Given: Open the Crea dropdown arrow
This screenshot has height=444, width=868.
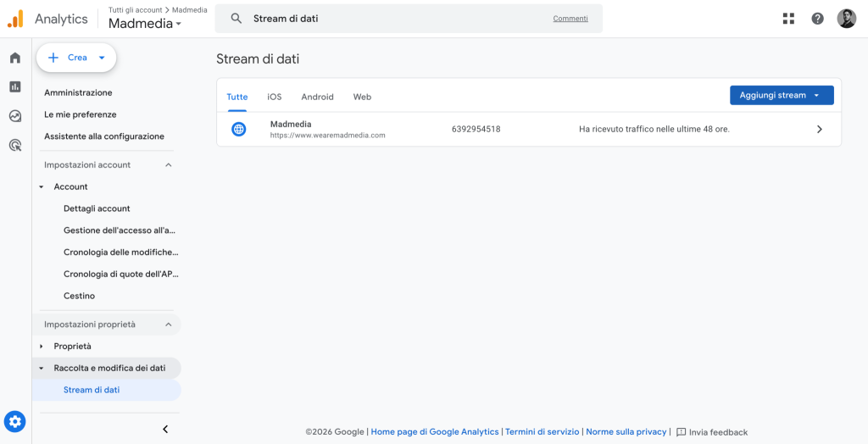Looking at the screenshot, I should 102,58.
